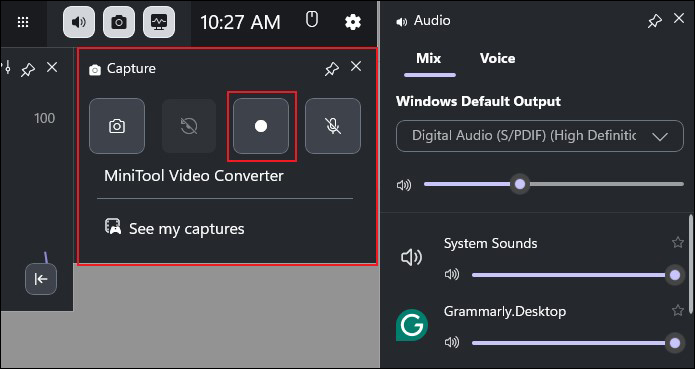Collapse the left widget with arrow button
Viewport: 695px width, 369px height.
(x=41, y=279)
